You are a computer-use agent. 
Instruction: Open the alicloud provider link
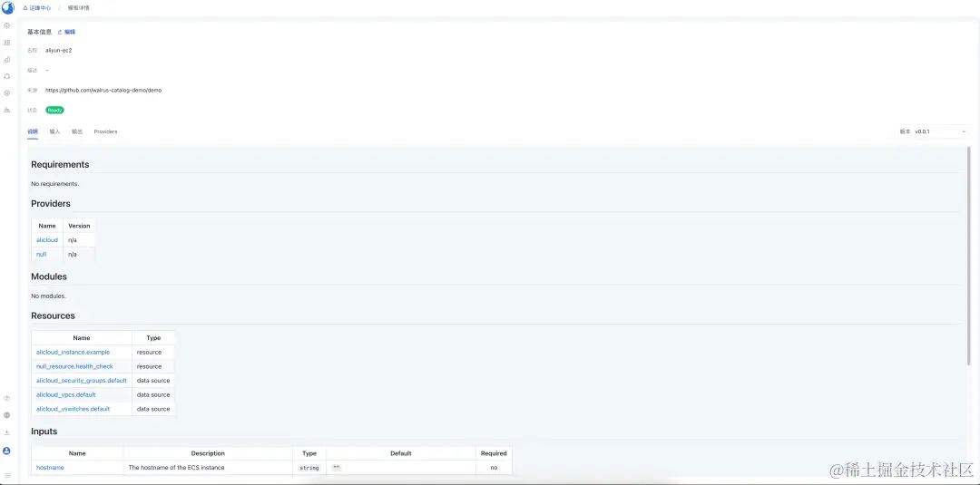click(x=47, y=240)
